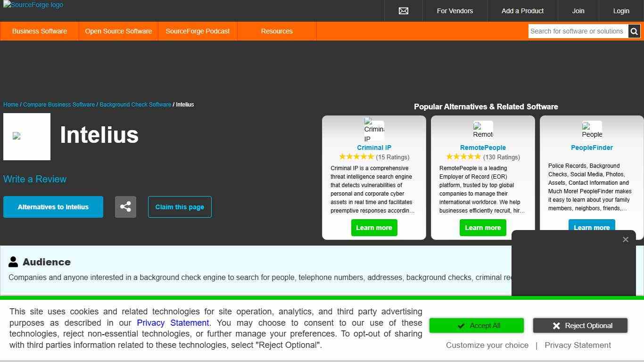
Task: Click the share icon button
Action: pos(125,207)
